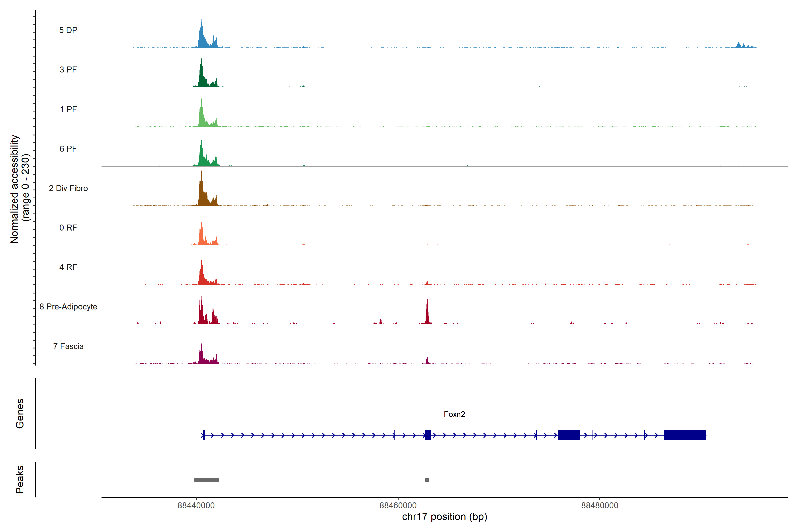The image size is (798, 532).
Task: Click the Genes panel label
Action: click(x=20, y=414)
